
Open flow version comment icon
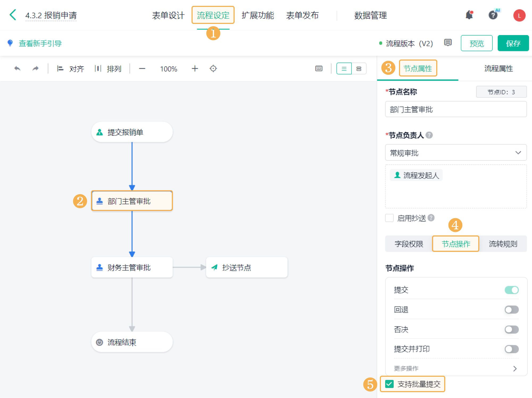point(448,43)
